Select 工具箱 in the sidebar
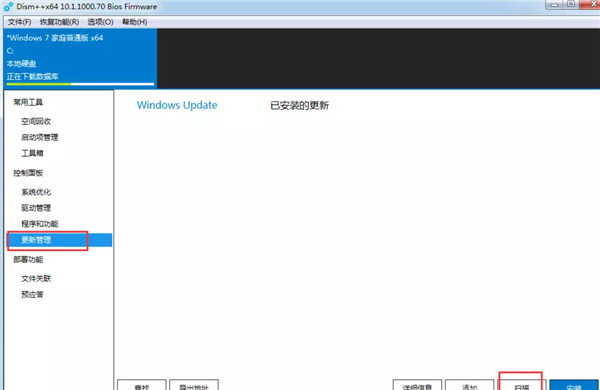 coord(32,153)
